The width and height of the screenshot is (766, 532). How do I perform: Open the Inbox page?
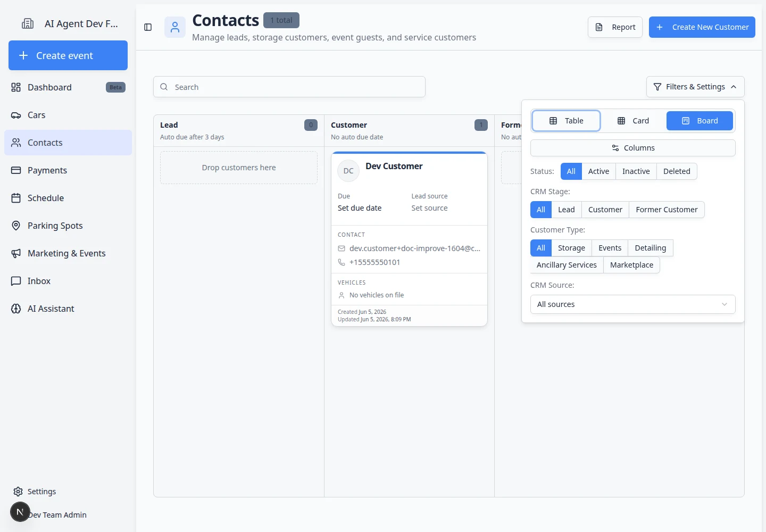[x=68, y=281]
